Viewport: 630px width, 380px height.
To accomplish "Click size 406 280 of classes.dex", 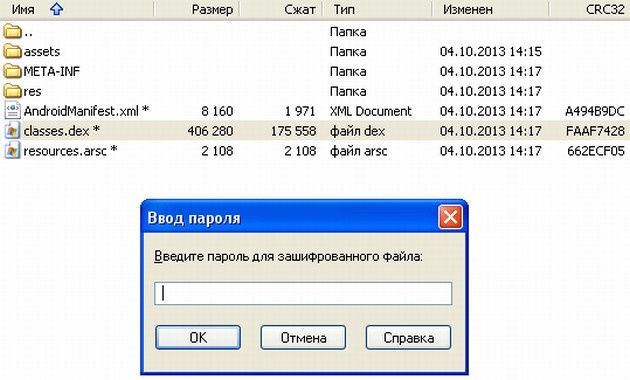I will pyautogui.click(x=210, y=131).
